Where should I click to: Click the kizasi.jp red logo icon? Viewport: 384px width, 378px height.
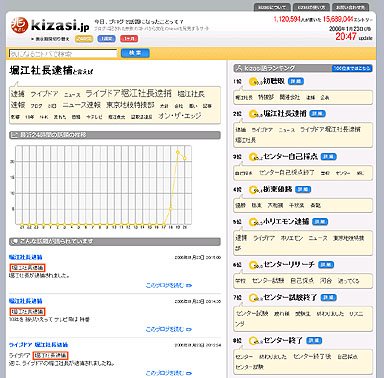pyautogui.click(x=19, y=25)
